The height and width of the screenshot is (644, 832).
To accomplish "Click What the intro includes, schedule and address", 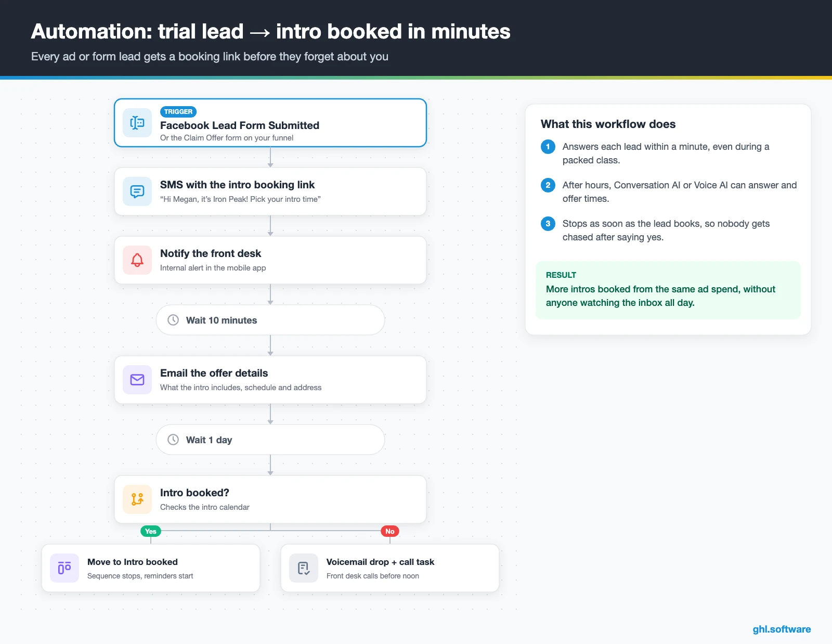I will pos(241,388).
